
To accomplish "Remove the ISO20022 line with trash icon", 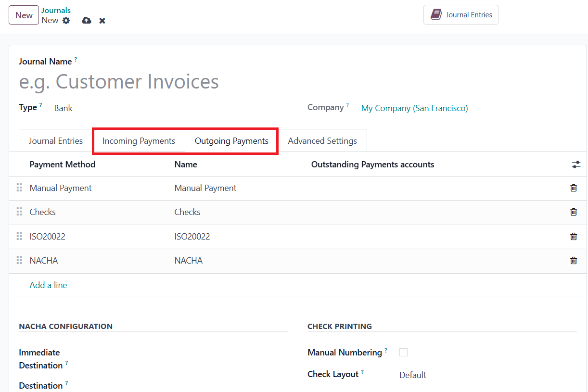I will [x=574, y=237].
